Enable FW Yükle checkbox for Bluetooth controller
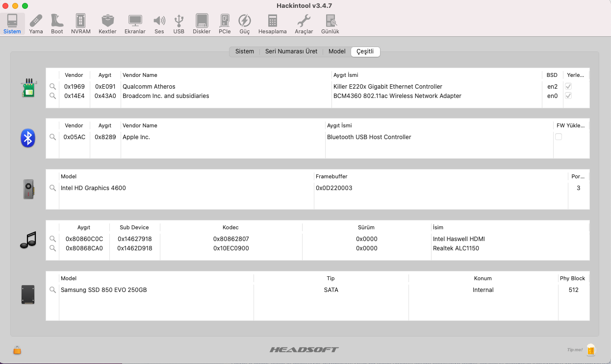611x364 pixels. [x=559, y=137]
